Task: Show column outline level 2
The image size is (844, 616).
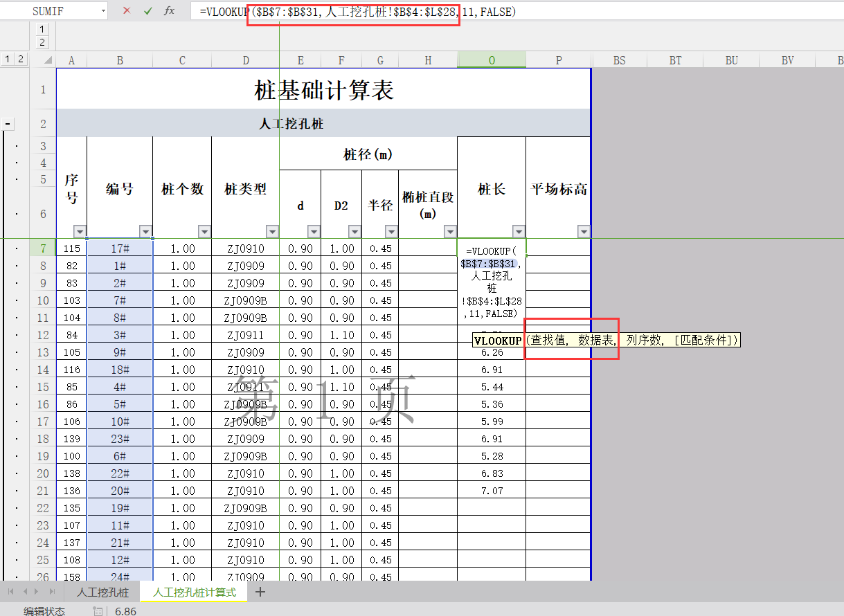Action: tap(42, 43)
